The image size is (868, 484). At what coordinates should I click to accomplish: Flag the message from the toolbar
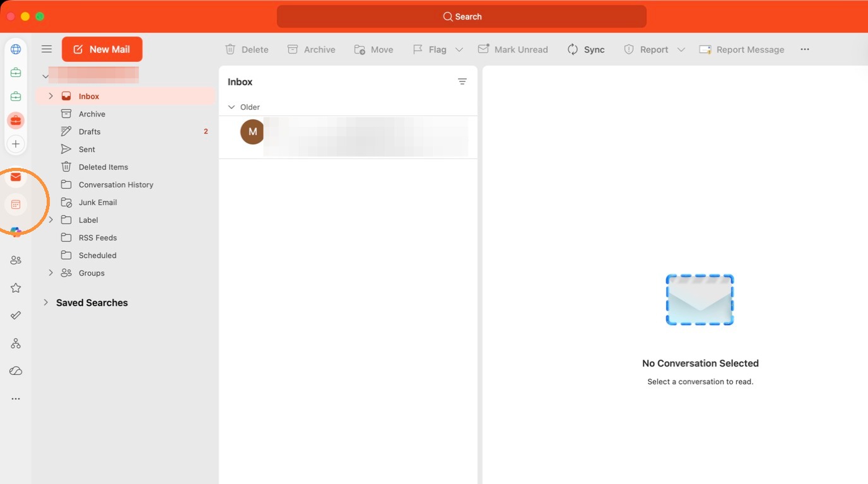[429, 49]
